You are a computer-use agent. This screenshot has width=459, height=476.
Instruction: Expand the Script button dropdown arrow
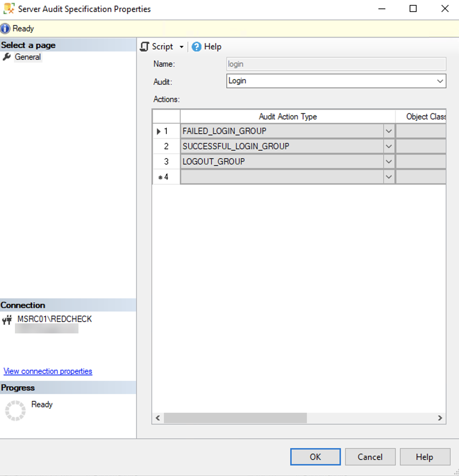pyautogui.click(x=182, y=46)
